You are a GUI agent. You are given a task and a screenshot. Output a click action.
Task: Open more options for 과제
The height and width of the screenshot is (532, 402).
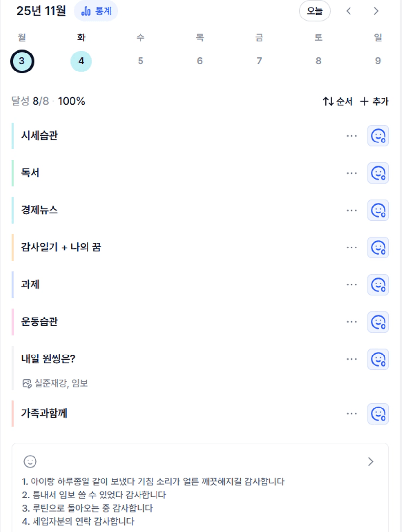tap(351, 285)
